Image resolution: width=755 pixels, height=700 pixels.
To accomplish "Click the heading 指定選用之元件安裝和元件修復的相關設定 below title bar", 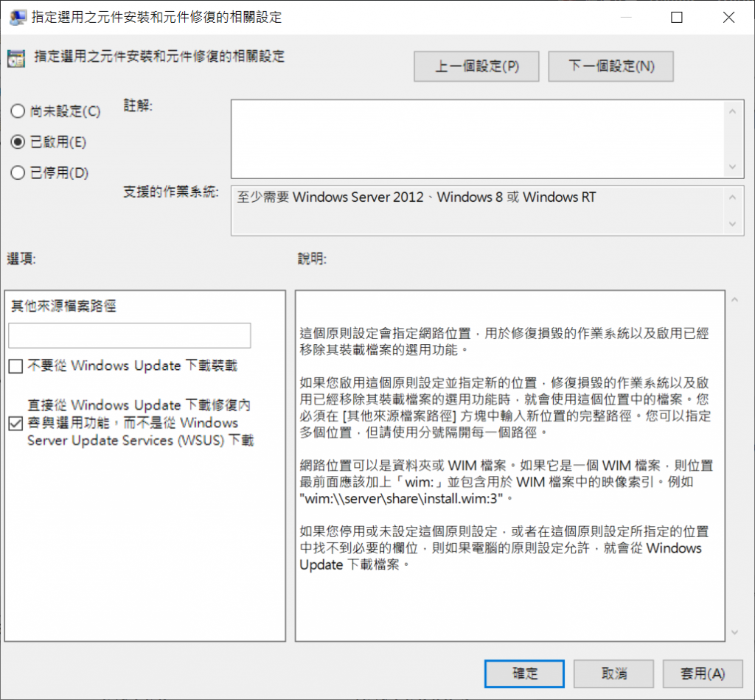I will coord(159,56).
